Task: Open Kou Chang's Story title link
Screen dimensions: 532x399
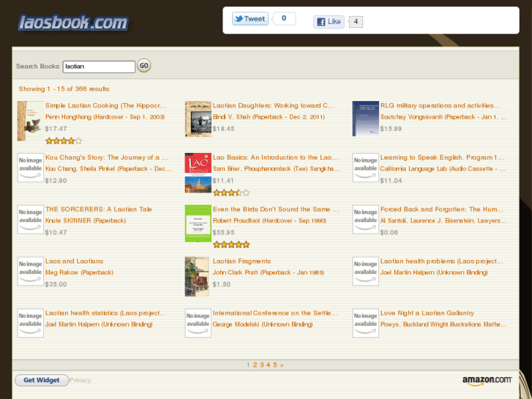Action: (107, 157)
